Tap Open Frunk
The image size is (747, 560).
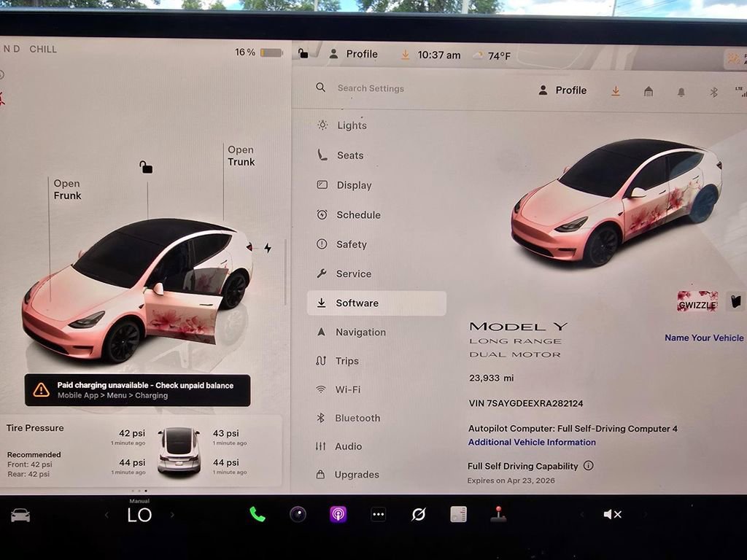[67, 190]
